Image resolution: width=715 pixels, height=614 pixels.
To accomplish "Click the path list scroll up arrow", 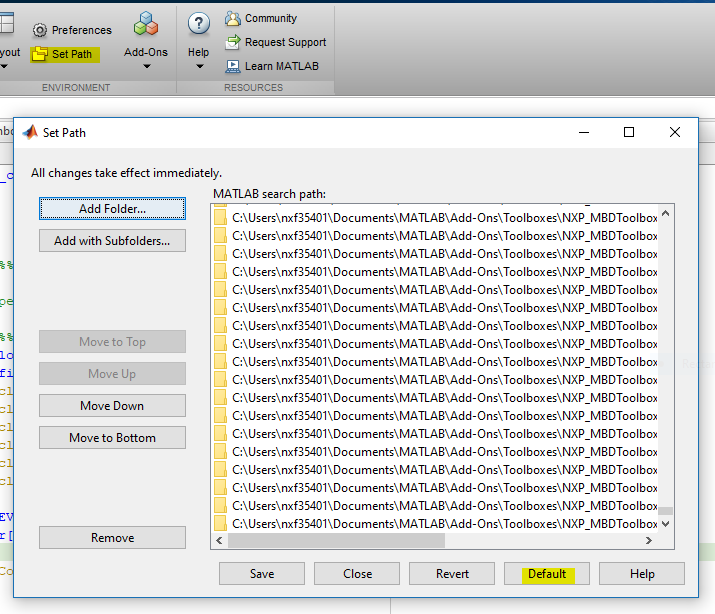I will click(x=665, y=213).
